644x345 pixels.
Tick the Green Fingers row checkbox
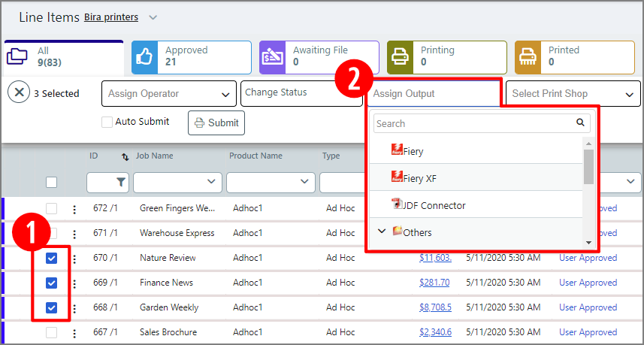coord(51,208)
